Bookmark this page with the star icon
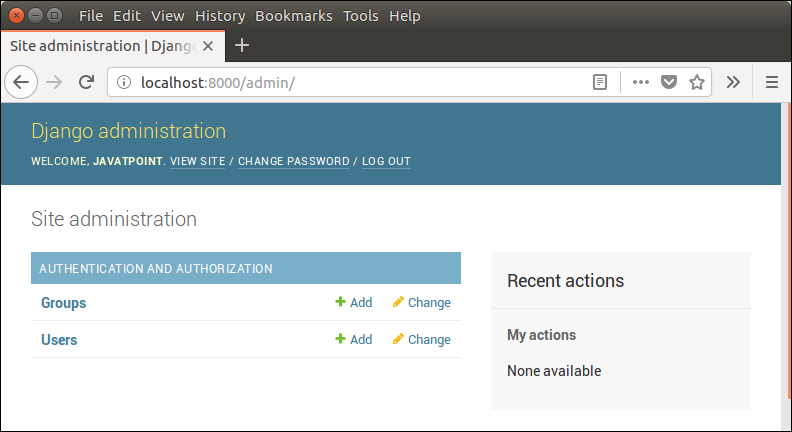The height and width of the screenshot is (432, 792). 697,82
